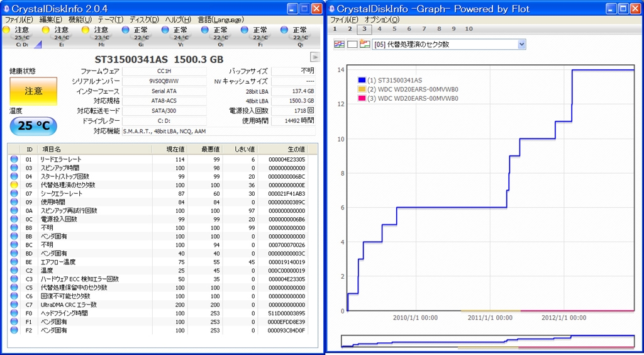Click the Graph window title bar icon
Viewport: 644px width, 355px height.
point(331,9)
